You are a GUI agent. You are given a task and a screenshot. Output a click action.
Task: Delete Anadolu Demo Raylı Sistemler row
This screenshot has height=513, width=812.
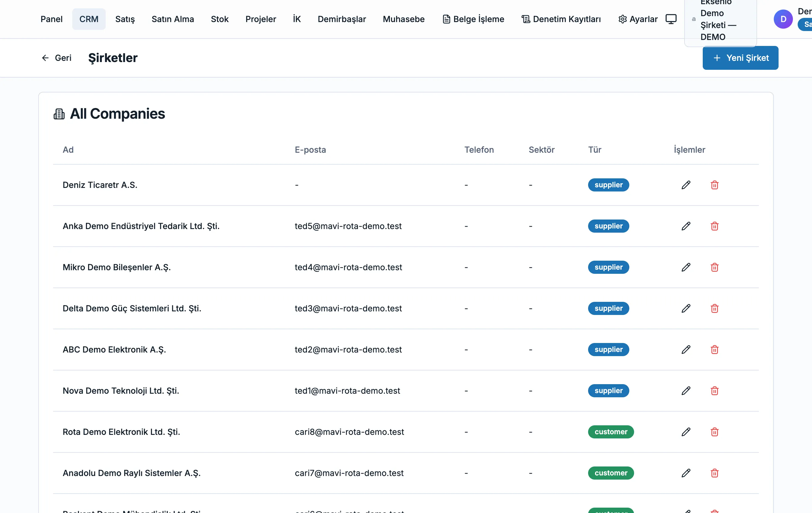[714, 473]
